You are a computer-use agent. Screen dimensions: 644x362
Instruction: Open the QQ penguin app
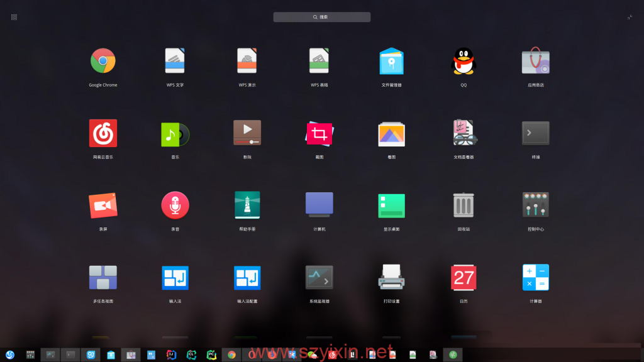pyautogui.click(x=464, y=62)
